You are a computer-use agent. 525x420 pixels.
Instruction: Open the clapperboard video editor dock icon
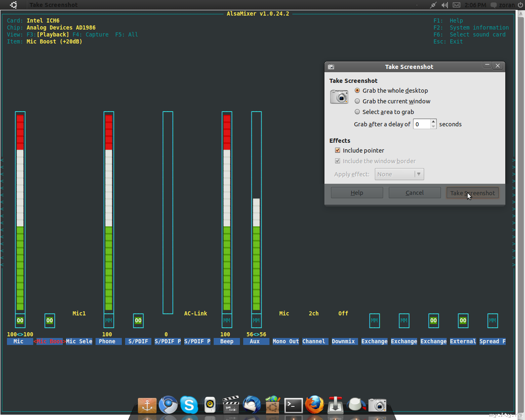coord(231,404)
